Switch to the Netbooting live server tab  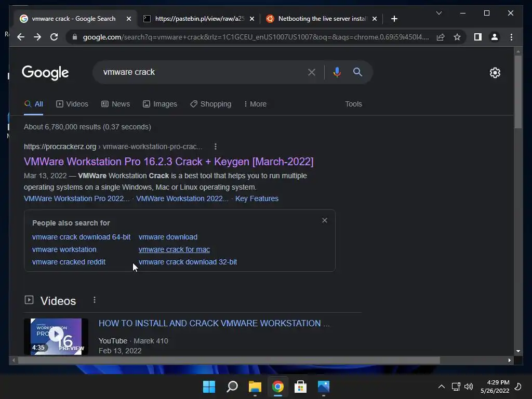(322, 19)
